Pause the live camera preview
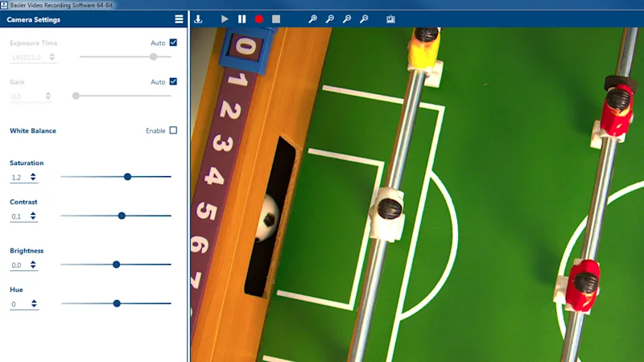 point(242,19)
